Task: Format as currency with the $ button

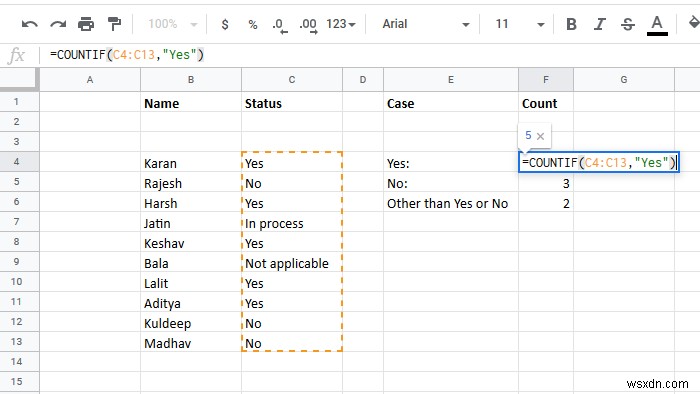Action: 225,24
